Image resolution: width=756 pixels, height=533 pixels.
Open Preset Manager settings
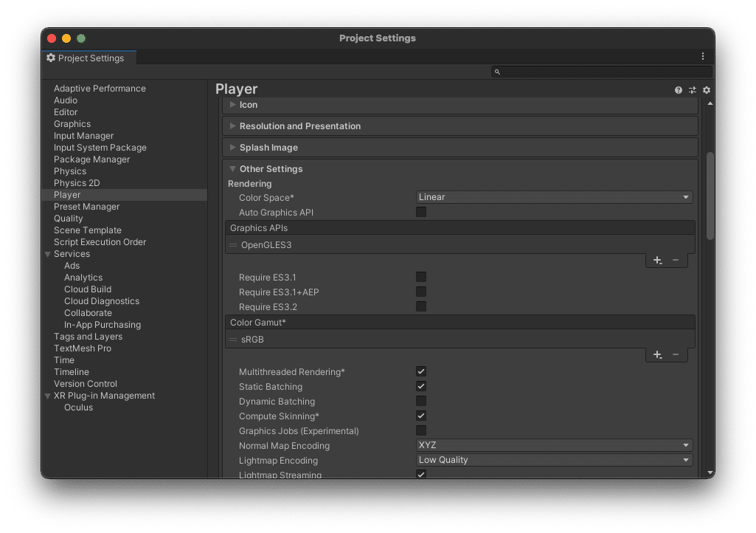pyautogui.click(x=87, y=207)
